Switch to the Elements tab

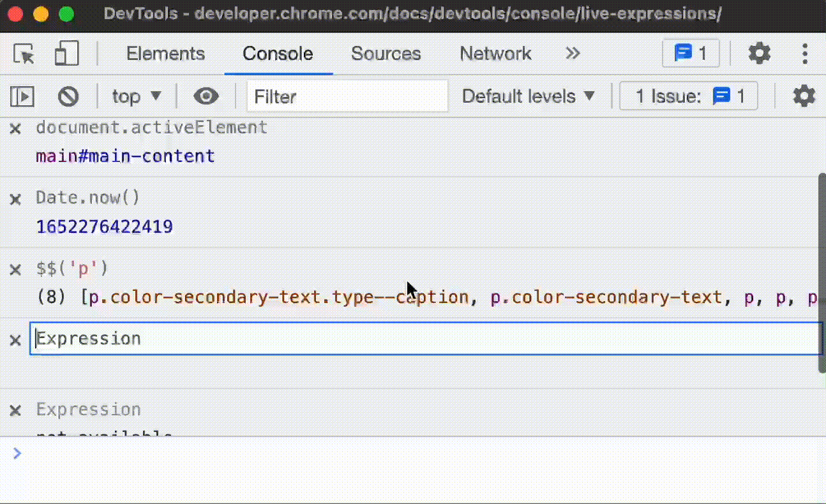(165, 54)
